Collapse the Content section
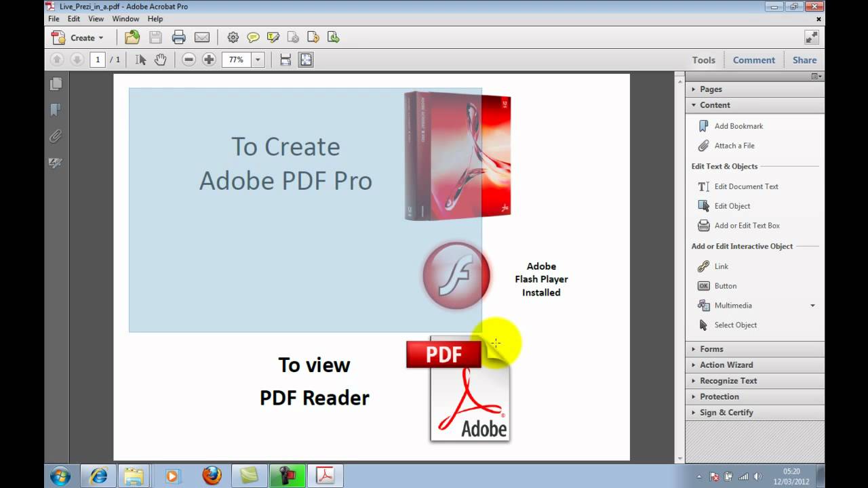868x488 pixels. 755,105
